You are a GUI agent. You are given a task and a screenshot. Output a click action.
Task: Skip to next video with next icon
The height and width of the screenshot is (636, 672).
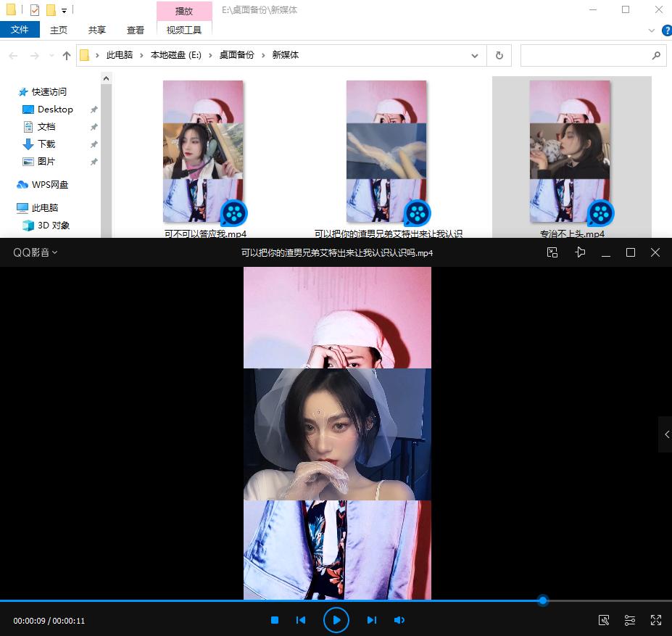pos(372,620)
